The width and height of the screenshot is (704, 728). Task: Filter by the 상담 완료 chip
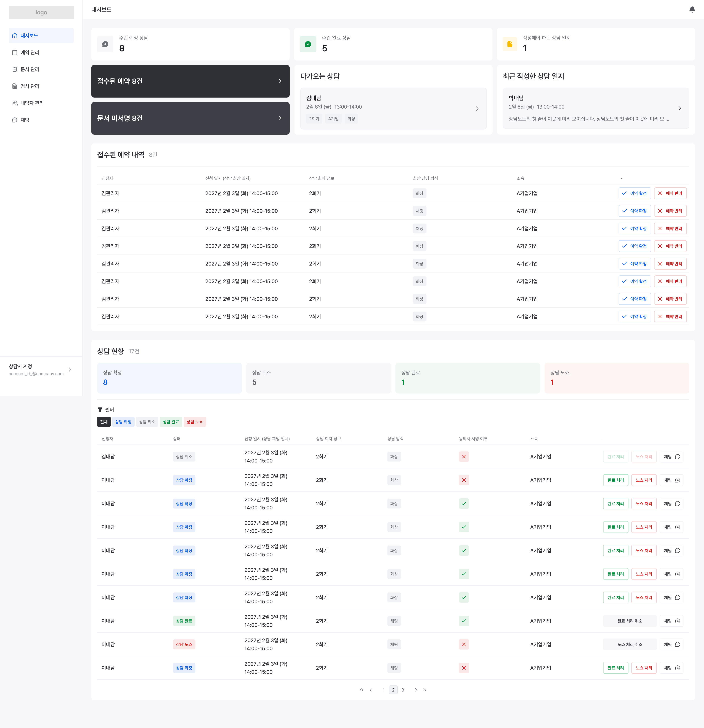171,422
